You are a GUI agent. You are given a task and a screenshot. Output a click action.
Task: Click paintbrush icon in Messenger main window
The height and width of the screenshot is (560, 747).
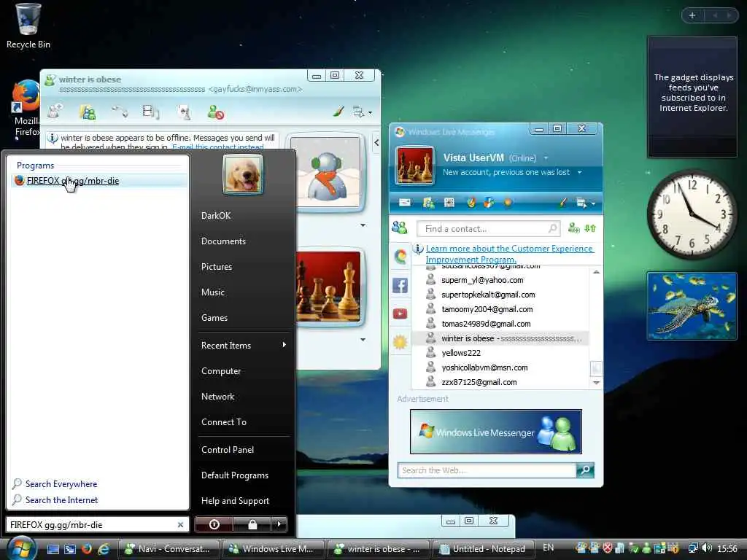coord(563,203)
